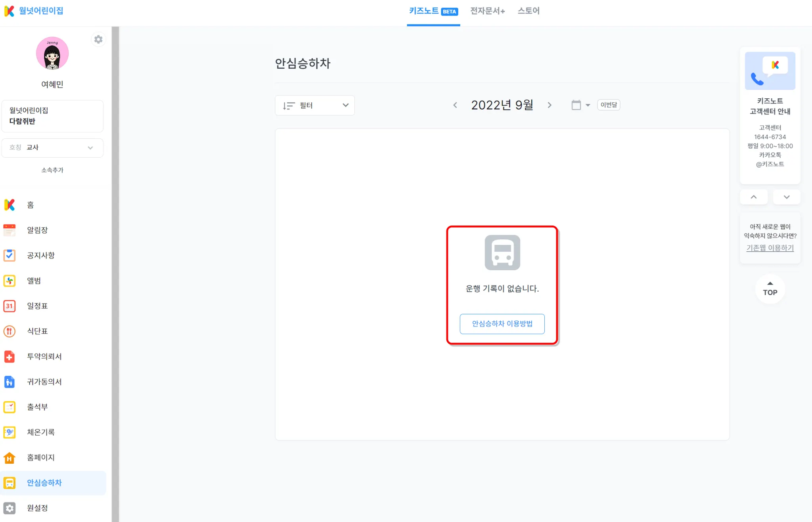
Task: Switch to the 전자문서+ tab
Action: [x=487, y=11]
